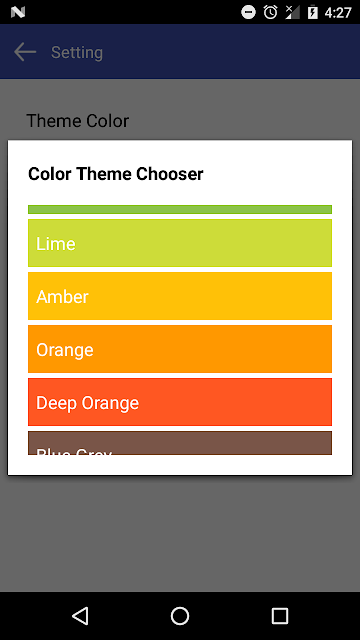Select the partially visible brown swatch
Viewport: 360px width, 640px height.
(180, 443)
